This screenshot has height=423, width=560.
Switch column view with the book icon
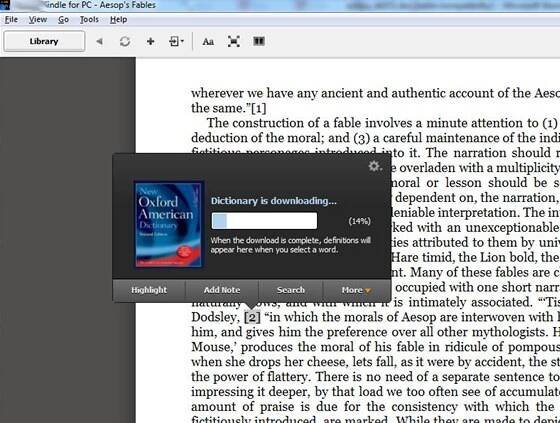point(259,41)
